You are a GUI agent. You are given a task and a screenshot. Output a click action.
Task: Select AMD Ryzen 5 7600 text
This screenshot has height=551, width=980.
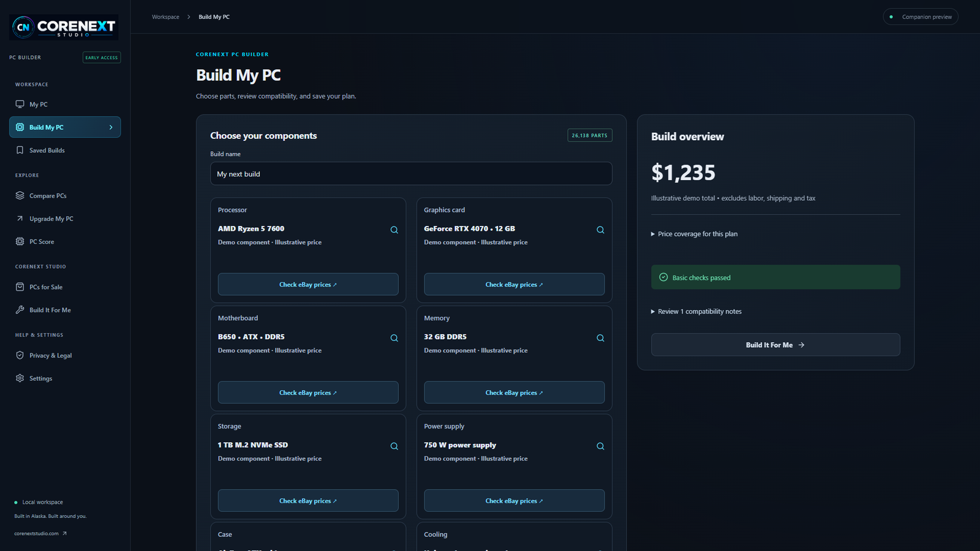point(251,229)
